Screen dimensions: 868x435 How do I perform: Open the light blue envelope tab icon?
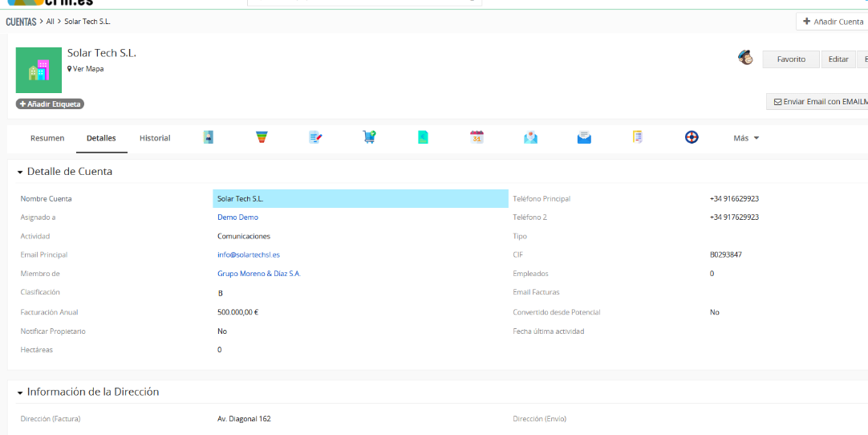pos(530,137)
